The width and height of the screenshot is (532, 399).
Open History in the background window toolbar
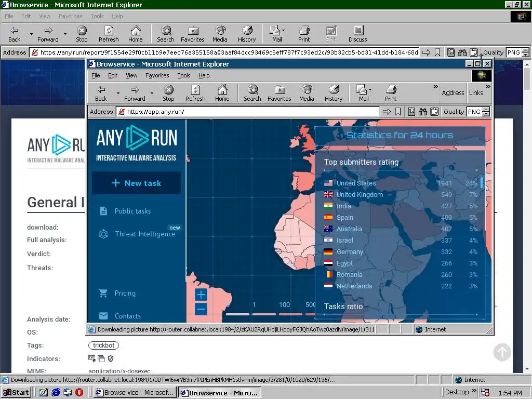point(247,34)
